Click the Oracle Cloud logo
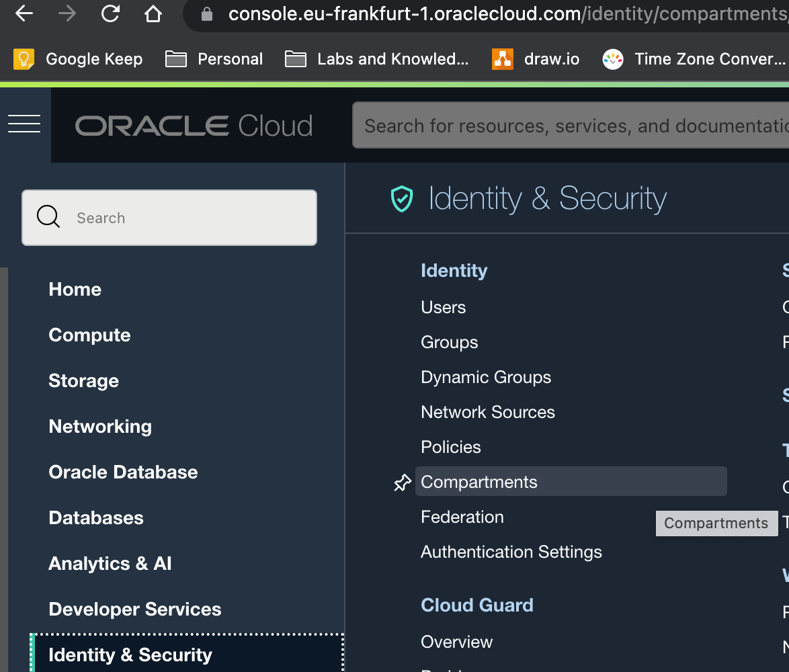The height and width of the screenshot is (672, 789). tap(194, 126)
